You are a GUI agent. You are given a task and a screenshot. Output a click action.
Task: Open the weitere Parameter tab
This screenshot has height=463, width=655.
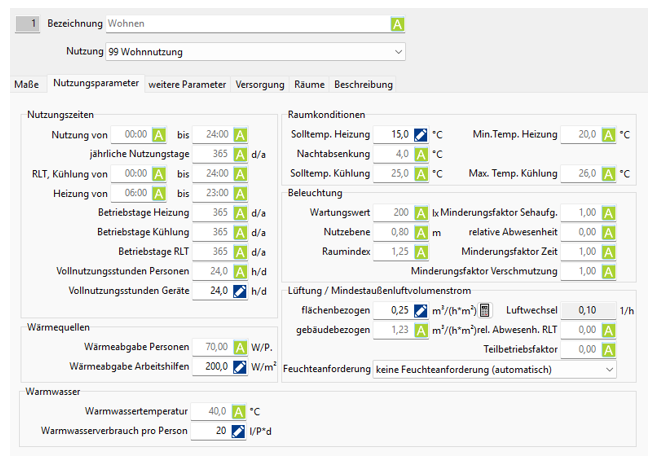[187, 85]
